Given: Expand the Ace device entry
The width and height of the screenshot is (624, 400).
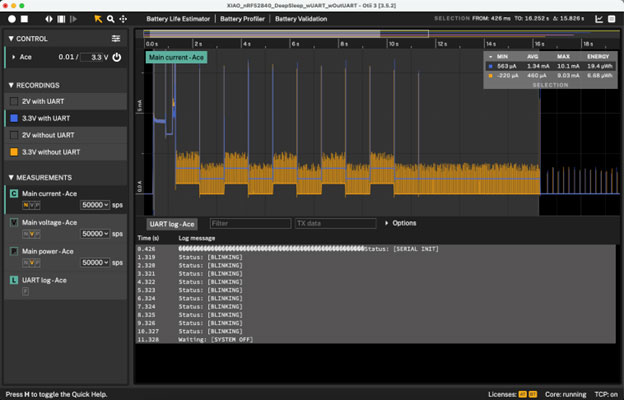Looking at the screenshot, I should (x=12, y=58).
